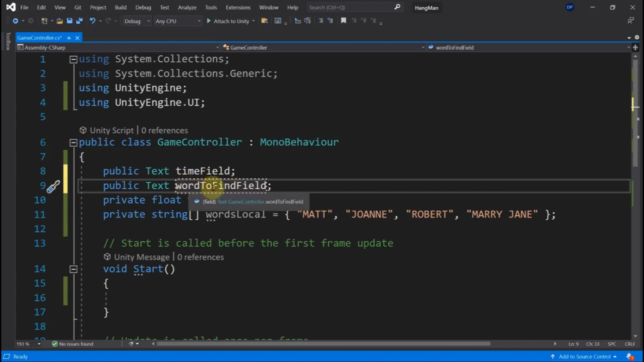Select the GameController.cs tab
This screenshot has height=362, width=644.
pos(39,38)
